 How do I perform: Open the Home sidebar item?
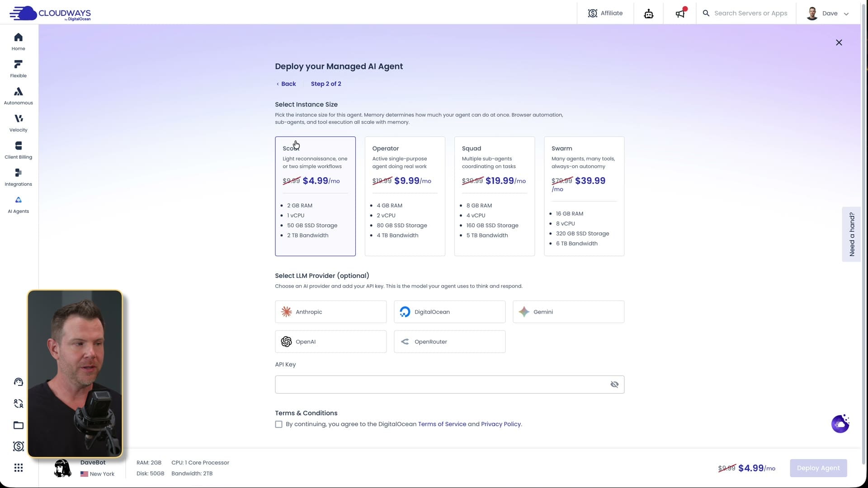tap(18, 42)
